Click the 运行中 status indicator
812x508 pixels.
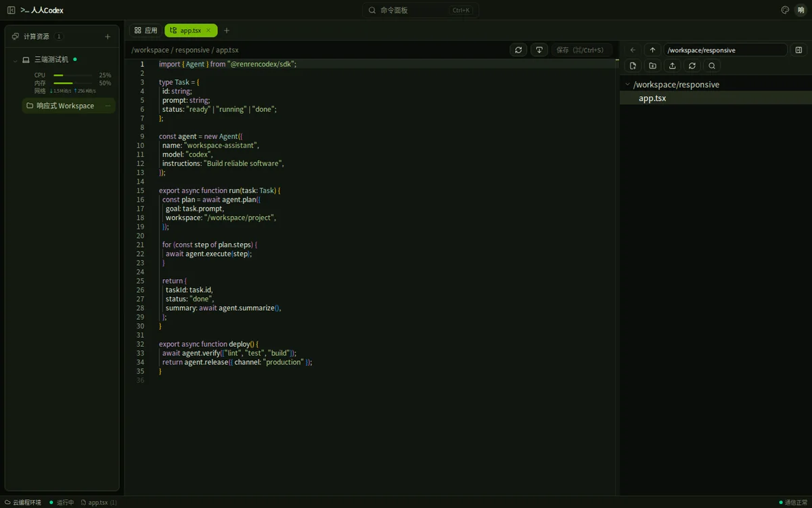point(62,503)
